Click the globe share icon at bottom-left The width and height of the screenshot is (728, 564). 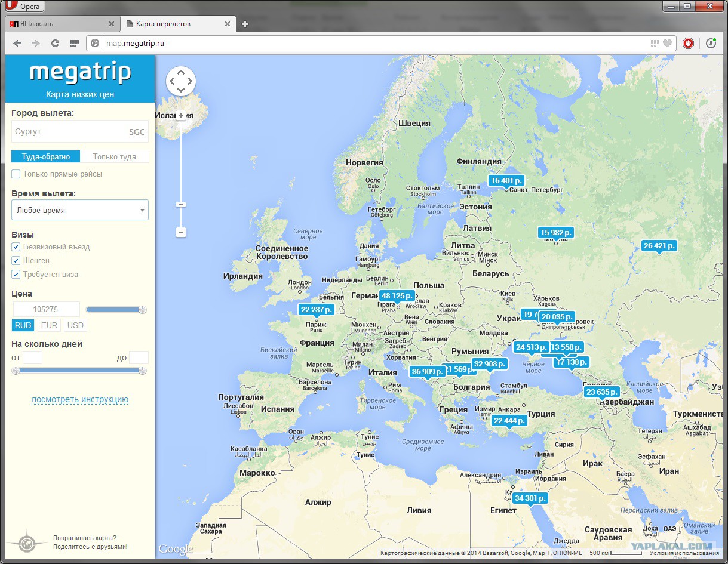click(27, 543)
